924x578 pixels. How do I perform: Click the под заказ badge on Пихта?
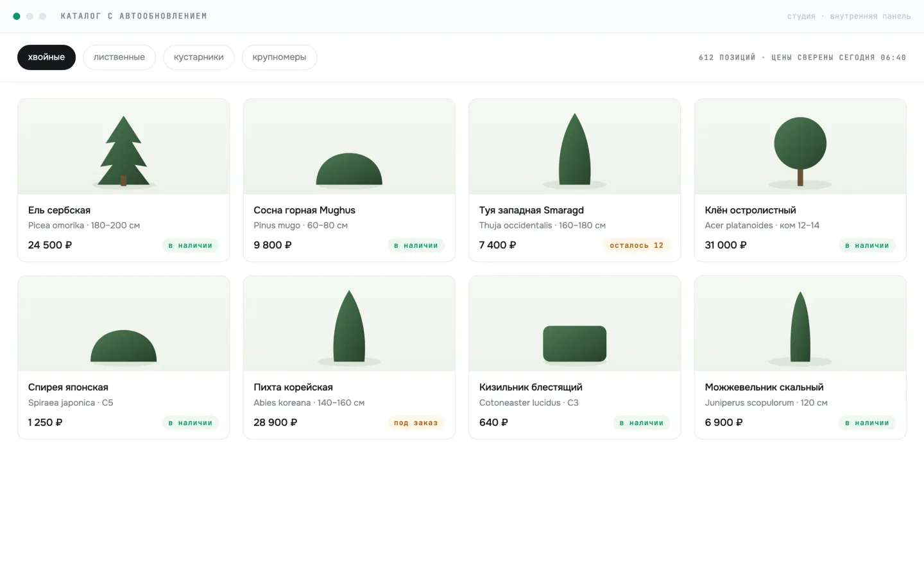[416, 423]
